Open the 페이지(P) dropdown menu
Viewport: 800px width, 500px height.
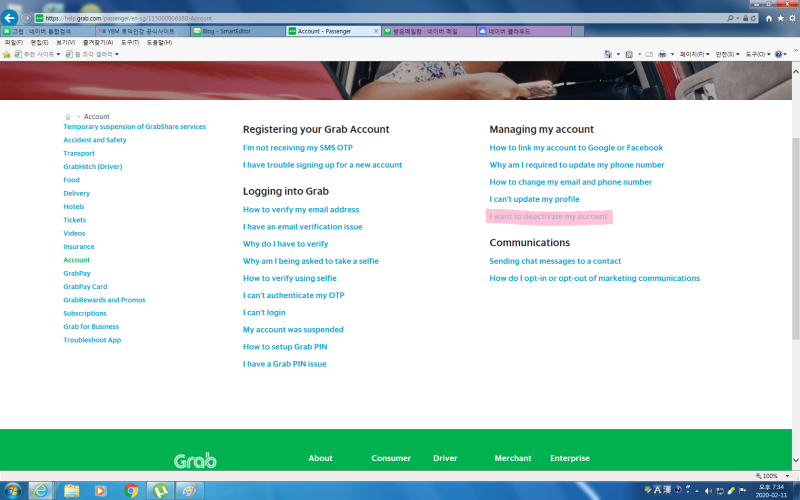pos(694,54)
